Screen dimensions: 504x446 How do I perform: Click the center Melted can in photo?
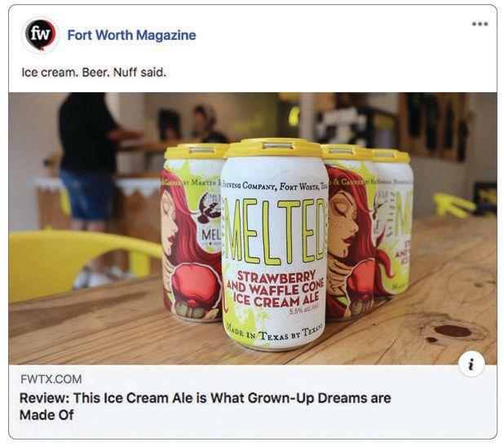(275, 245)
